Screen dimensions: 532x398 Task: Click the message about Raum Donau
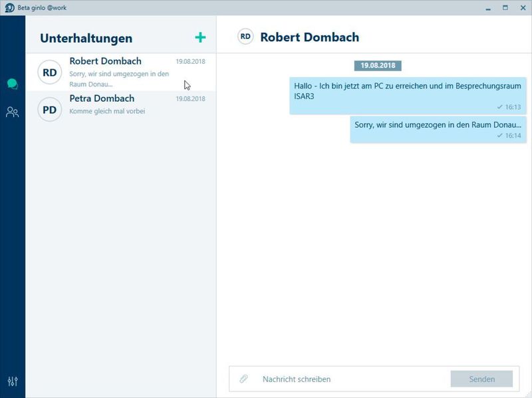coord(438,129)
